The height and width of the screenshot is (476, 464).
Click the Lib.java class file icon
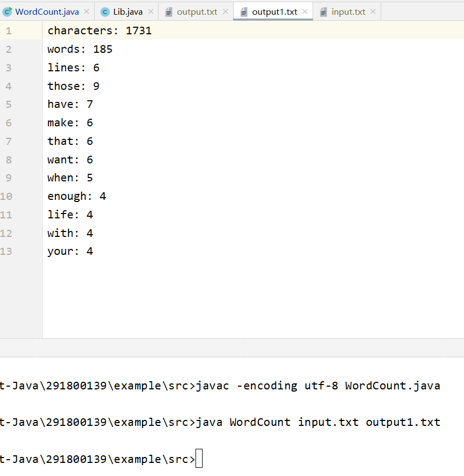tap(105, 11)
